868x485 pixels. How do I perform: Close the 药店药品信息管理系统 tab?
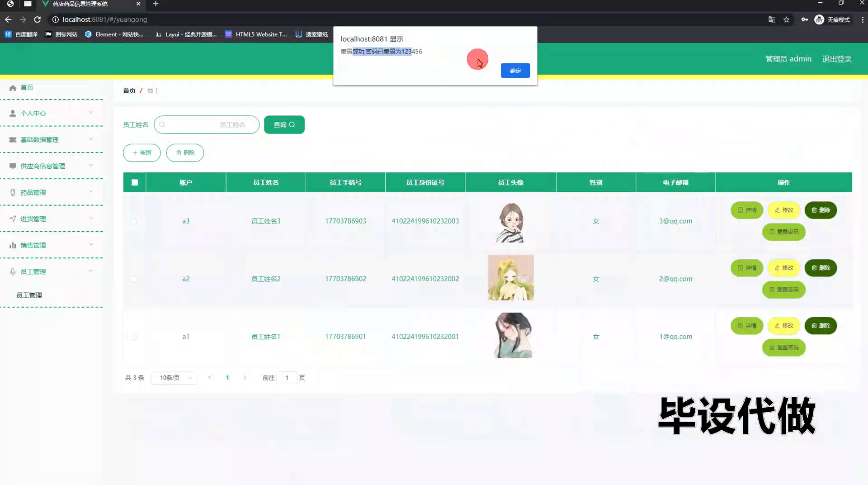[138, 4]
